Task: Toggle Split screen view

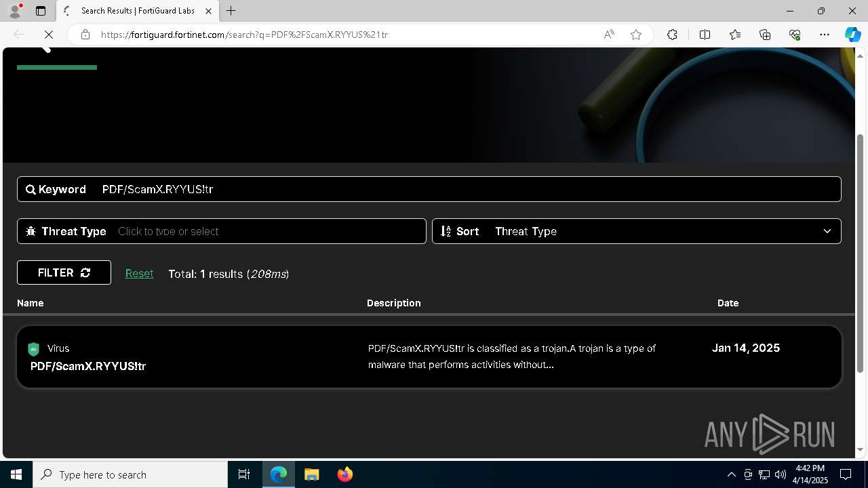Action: tap(705, 35)
